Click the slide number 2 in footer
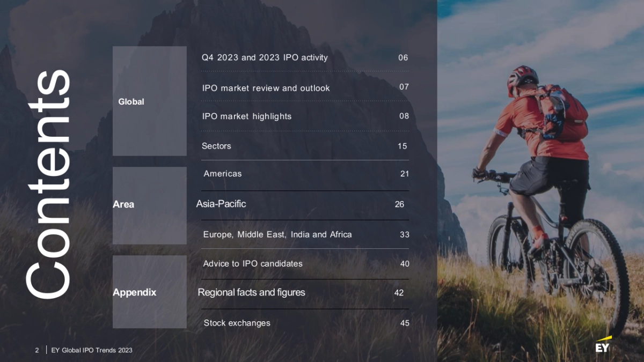 tap(37, 350)
